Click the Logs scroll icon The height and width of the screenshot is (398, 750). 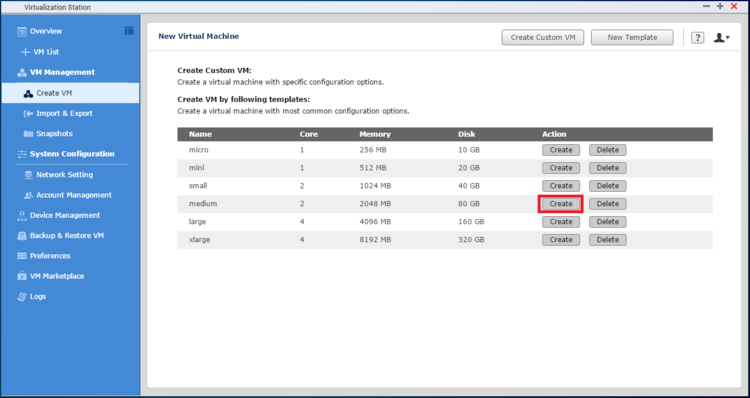pos(22,297)
